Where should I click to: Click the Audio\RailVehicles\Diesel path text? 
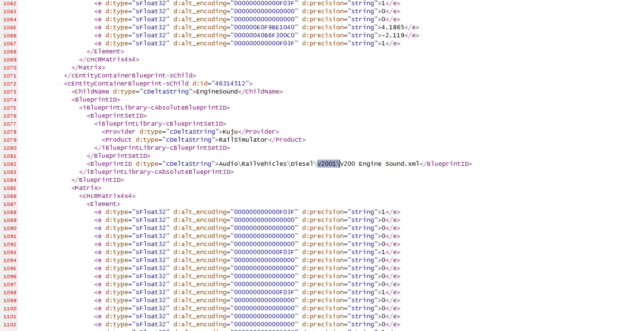266,164
